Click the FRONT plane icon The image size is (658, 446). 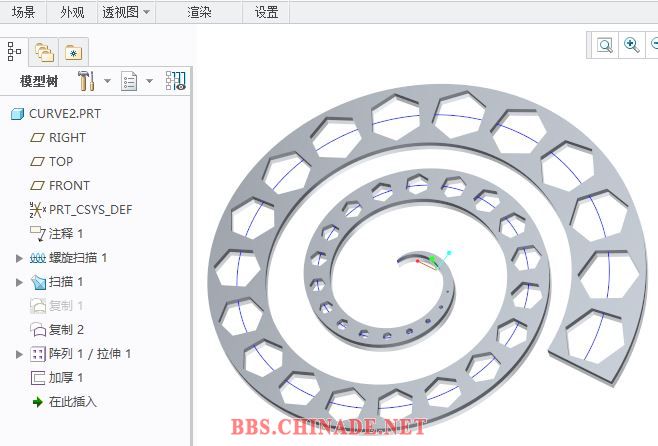37,185
